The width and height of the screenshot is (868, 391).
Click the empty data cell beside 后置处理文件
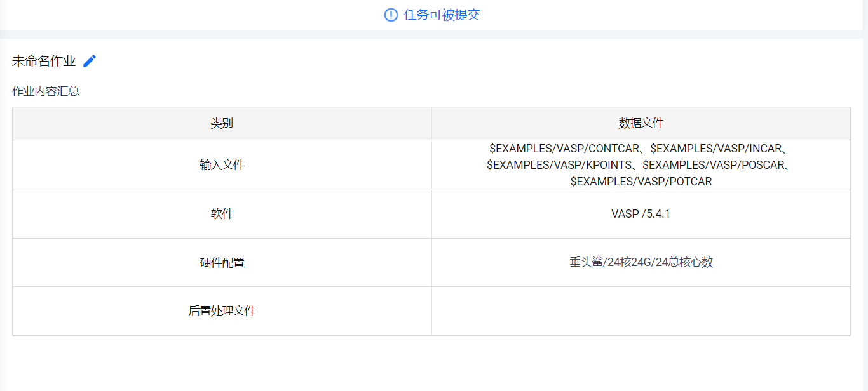point(641,311)
